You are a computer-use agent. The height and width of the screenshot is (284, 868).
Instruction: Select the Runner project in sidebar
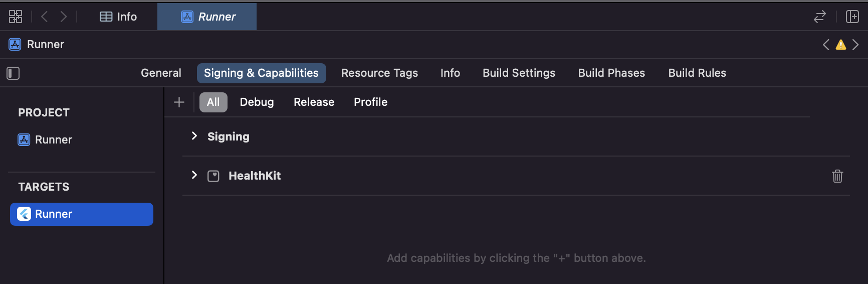click(x=53, y=139)
